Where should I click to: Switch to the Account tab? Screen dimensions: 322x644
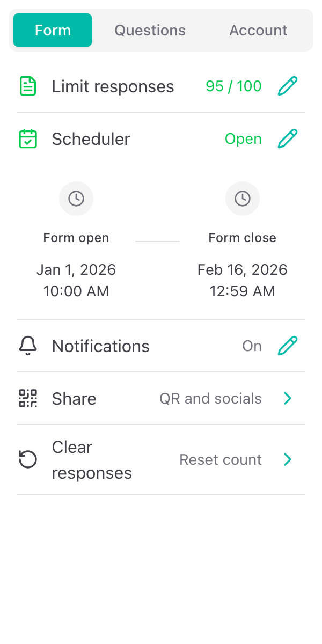pyautogui.click(x=258, y=30)
